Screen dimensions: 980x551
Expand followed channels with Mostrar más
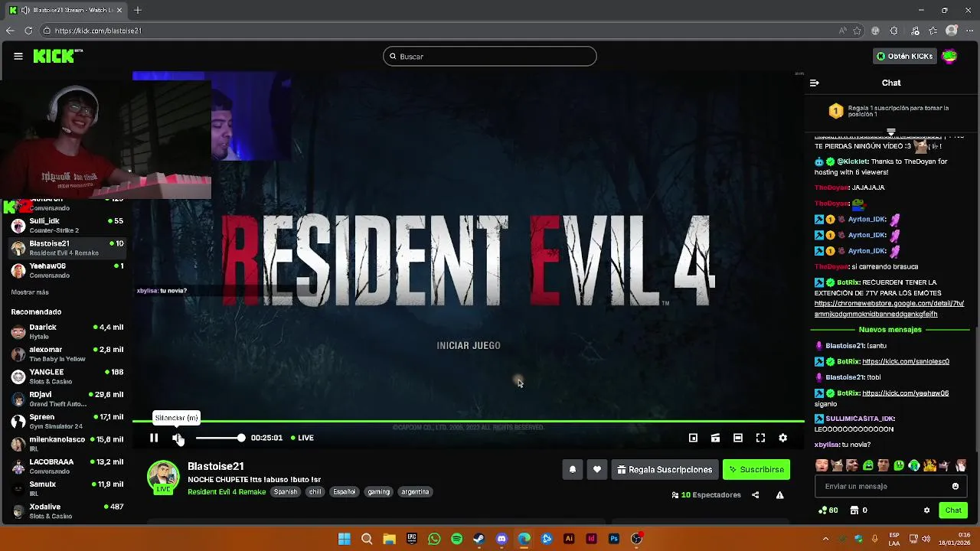(x=30, y=292)
